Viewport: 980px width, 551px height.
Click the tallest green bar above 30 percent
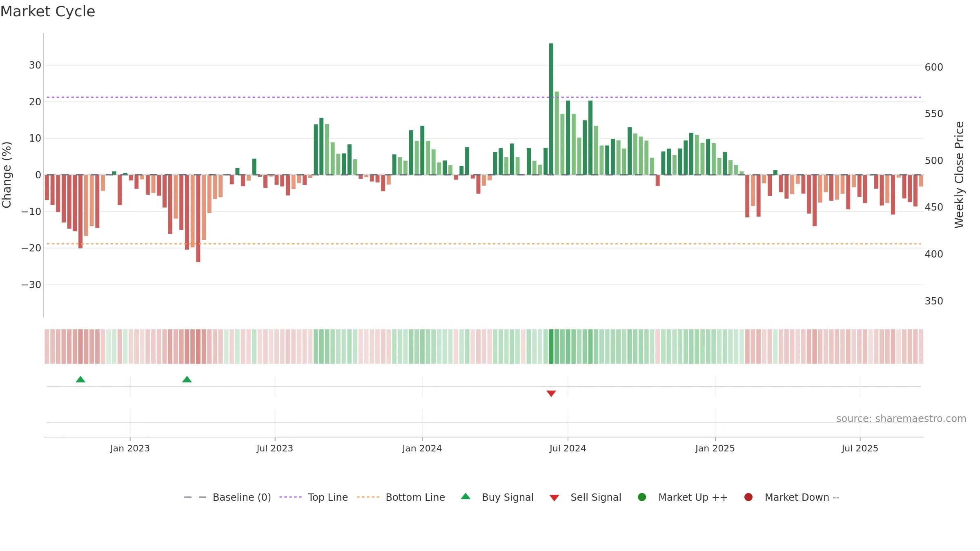551,109
